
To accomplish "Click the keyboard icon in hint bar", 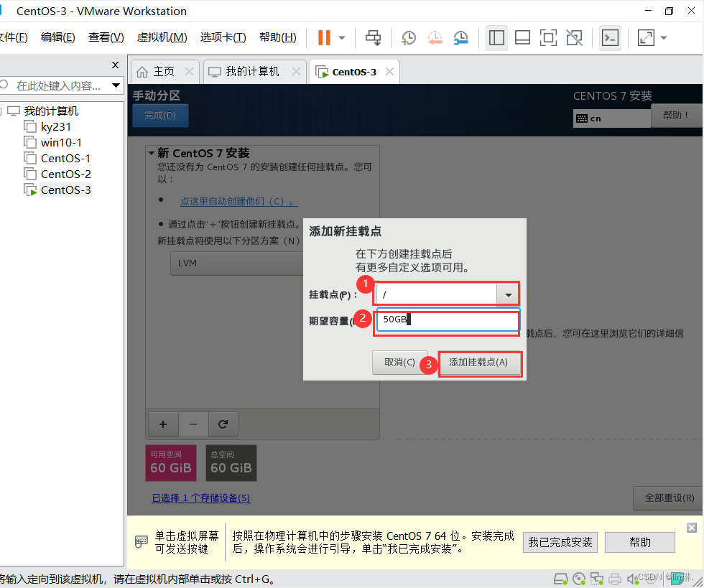I will (141, 542).
